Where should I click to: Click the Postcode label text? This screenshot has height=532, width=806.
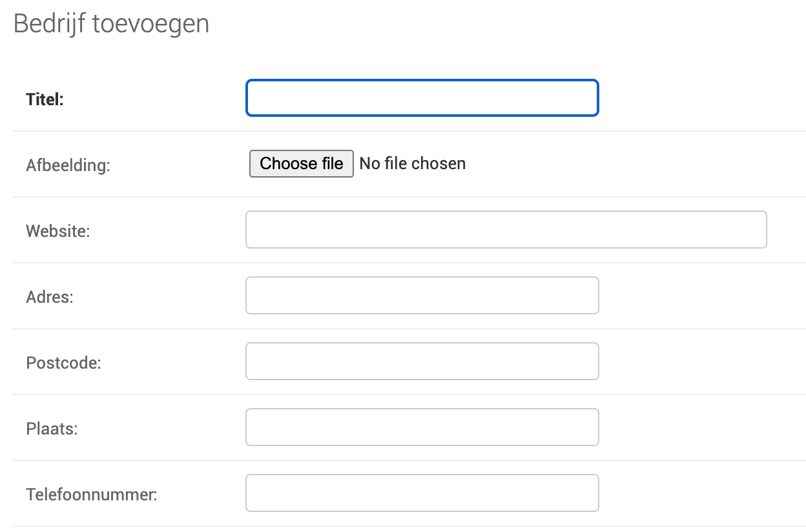pyautogui.click(x=64, y=363)
